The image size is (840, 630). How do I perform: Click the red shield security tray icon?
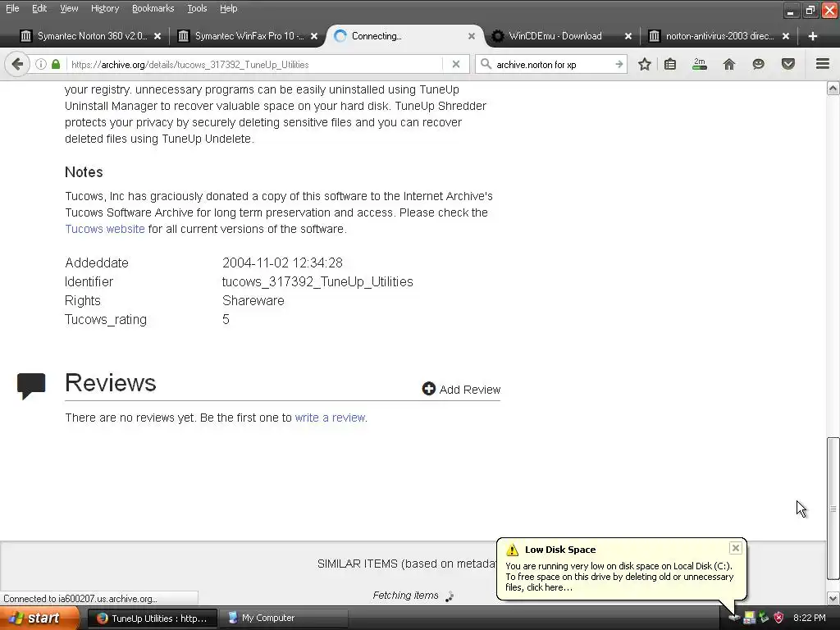click(x=779, y=618)
